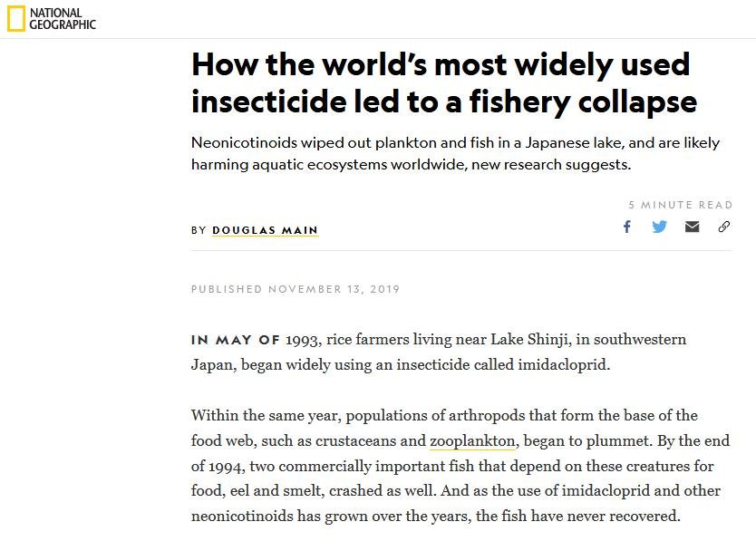Follow the zooplankton hyperlink
The image size is (756, 541).
pyautogui.click(x=472, y=441)
